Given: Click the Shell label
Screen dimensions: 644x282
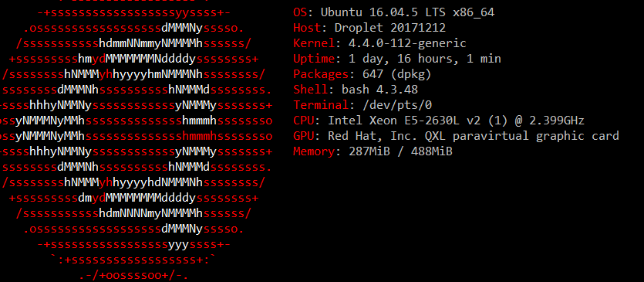Looking at the screenshot, I should (x=311, y=90).
